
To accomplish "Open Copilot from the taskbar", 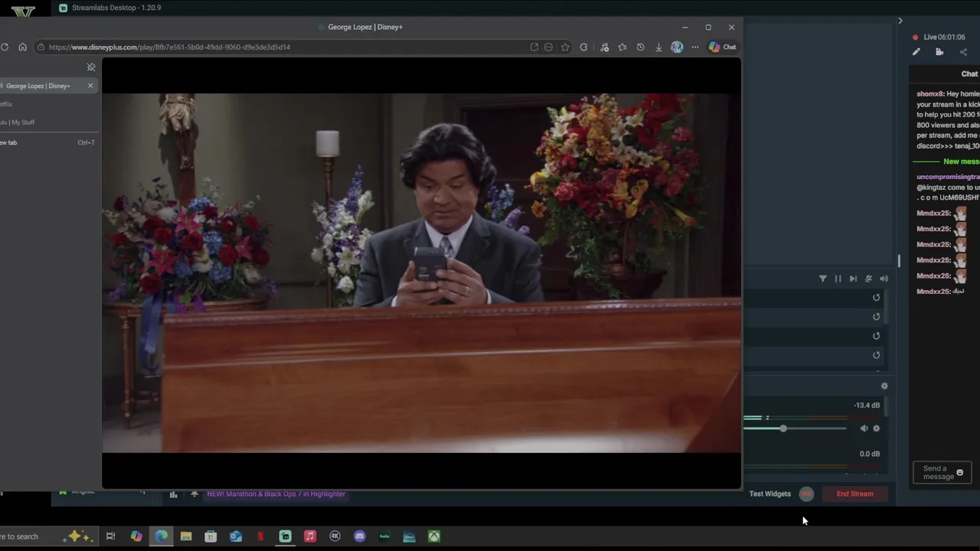I will (x=136, y=536).
